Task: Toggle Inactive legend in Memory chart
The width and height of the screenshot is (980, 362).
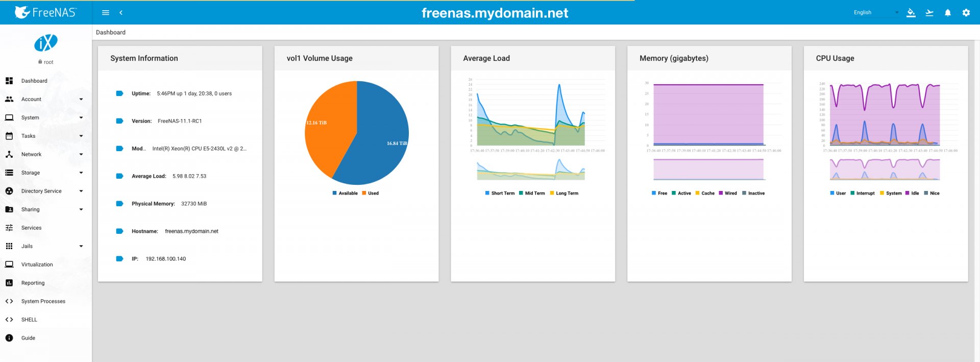Action: pyautogui.click(x=744, y=193)
